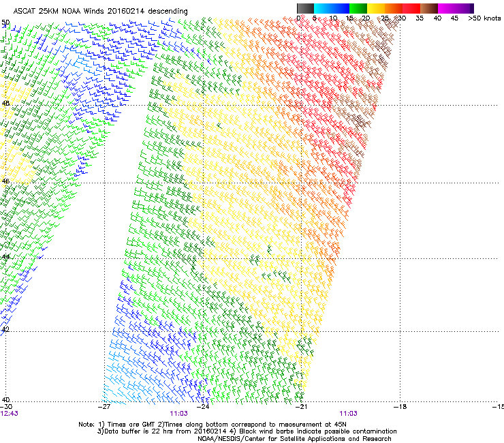Viewport: 504px width, 443px height.
Task: Click the '-24' longitude axis label
Action: (203, 407)
